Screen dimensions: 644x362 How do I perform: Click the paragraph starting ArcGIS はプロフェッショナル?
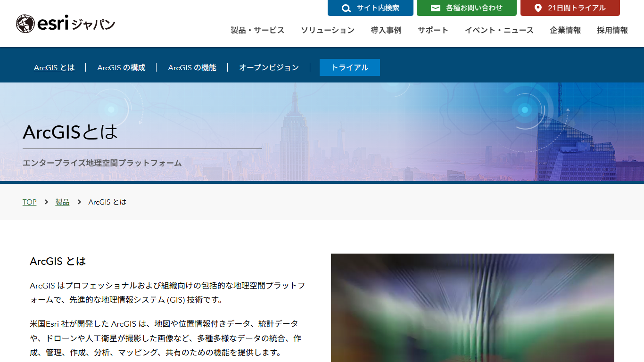click(x=168, y=293)
